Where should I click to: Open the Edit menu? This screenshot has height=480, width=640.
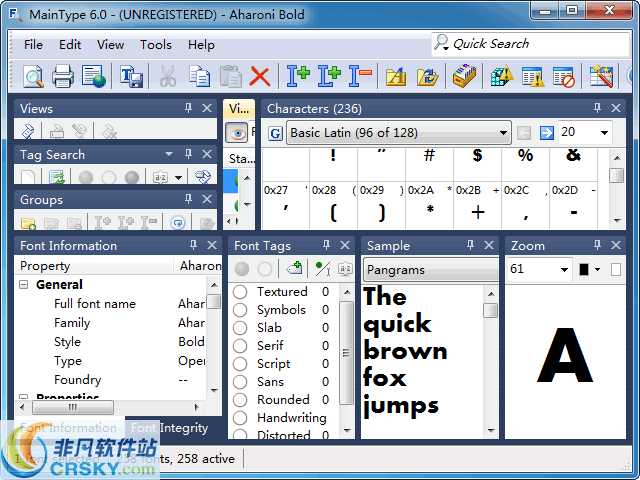pos(70,44)
